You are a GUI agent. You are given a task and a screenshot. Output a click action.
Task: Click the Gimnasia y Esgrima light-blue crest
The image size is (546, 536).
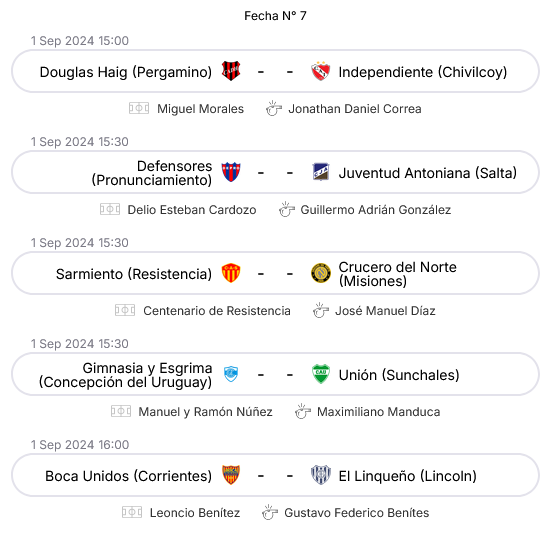coord(231,374)
